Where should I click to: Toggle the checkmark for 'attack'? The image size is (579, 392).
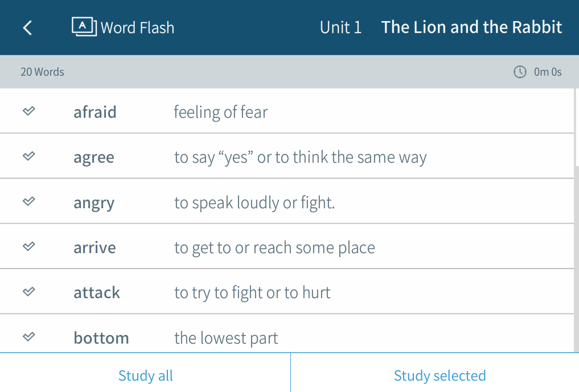[29, 292]
